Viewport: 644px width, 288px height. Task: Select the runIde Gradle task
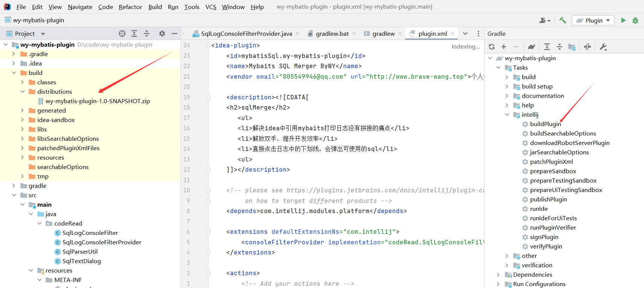pyautogui.click(x=539, y=209)
